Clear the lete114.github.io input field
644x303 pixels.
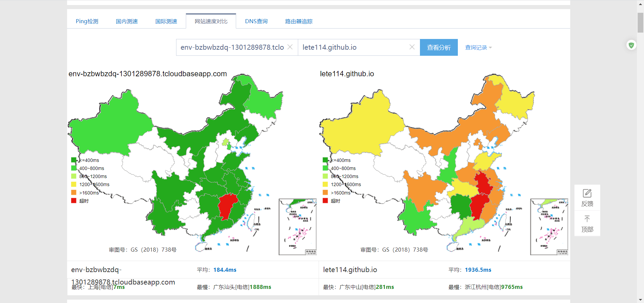click(412, 47)
